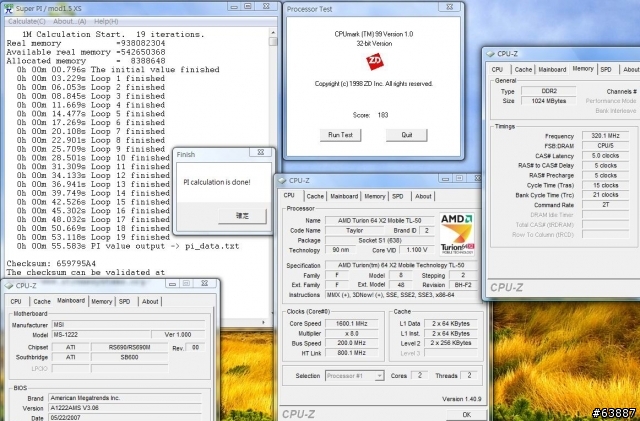Click the memory Type field DDR2
640x421 pixels.
pyautogui.click(x=549, y=91)
